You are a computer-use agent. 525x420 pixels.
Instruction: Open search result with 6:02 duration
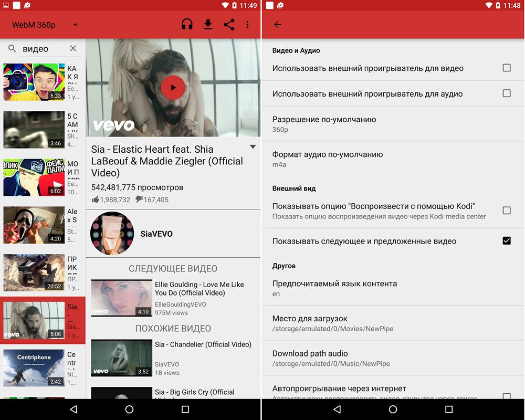pyautogui.click(x=43, y=177)
